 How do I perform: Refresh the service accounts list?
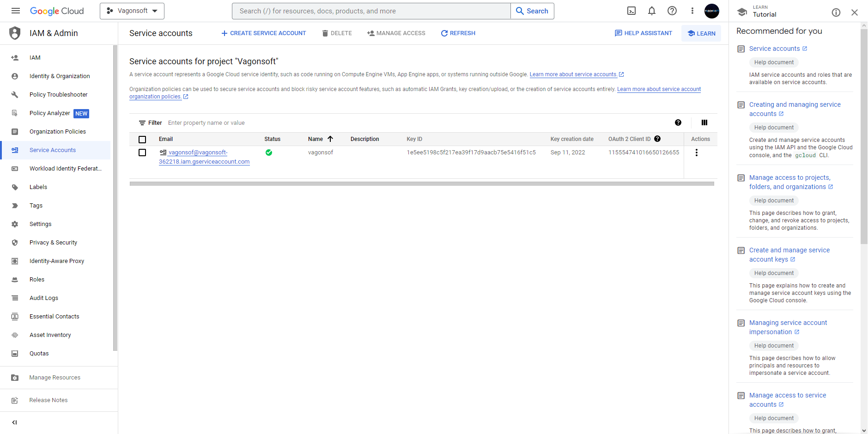coord(458,33)
